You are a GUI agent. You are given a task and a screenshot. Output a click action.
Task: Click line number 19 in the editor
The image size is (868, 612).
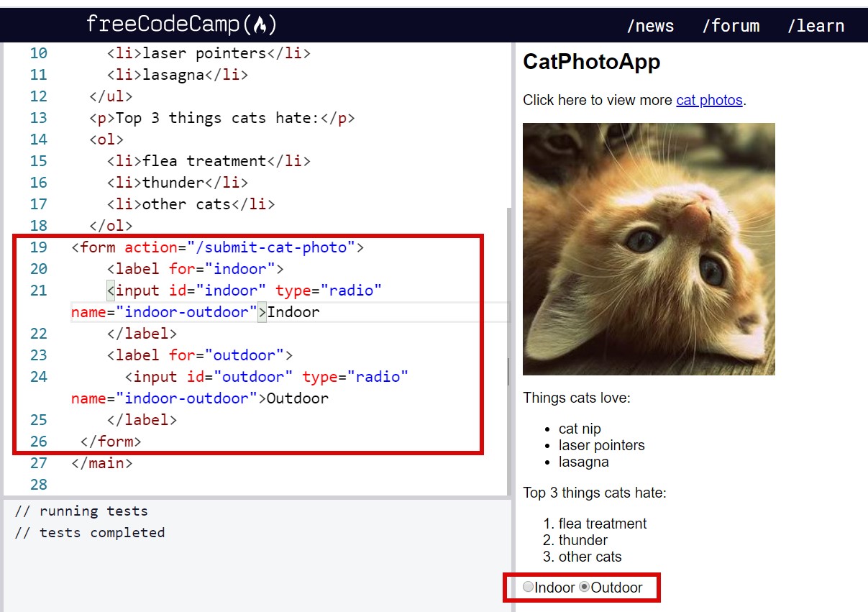39,247
